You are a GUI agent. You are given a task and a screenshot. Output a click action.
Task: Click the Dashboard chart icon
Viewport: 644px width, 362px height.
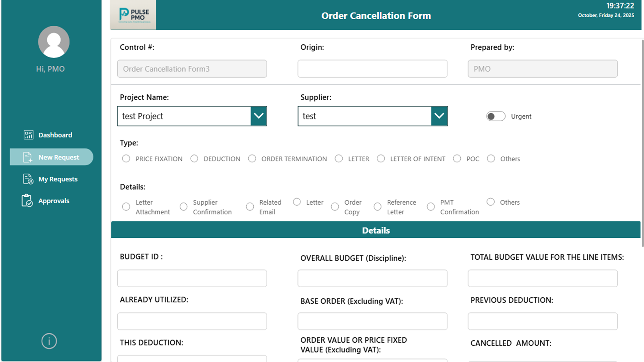pos(28,135)
